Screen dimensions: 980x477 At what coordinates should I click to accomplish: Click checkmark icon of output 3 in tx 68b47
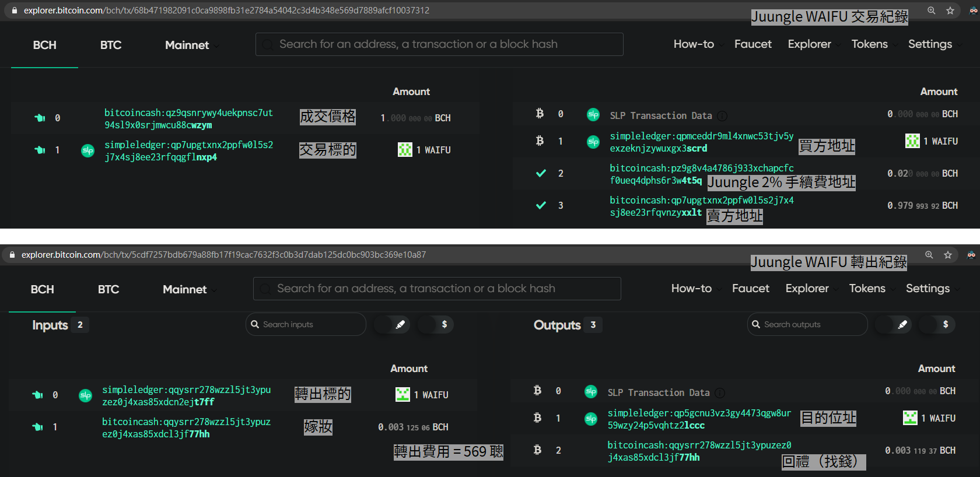coord(541,205)
